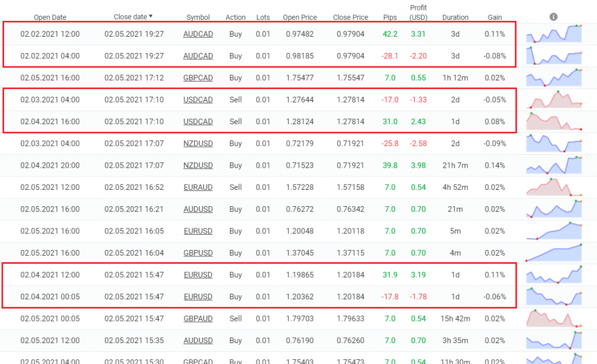Viewport: 597px width, 364px height.
Task: Sort by the Duration column header
Action: (455, 17)
